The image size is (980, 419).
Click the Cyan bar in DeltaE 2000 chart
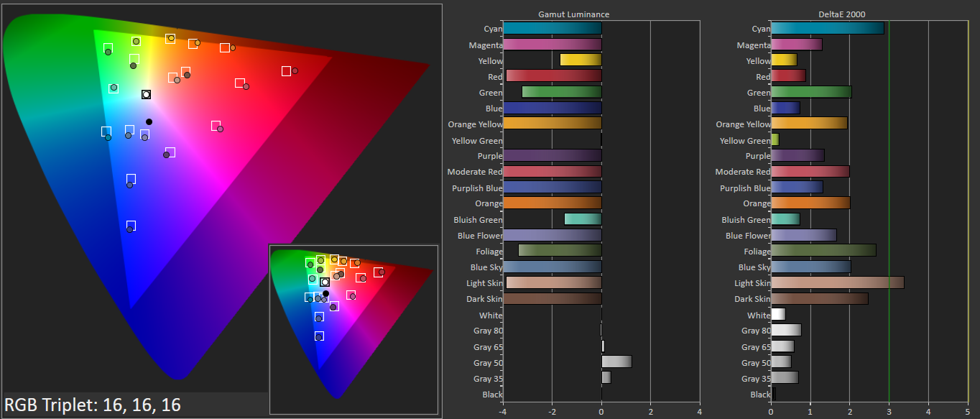click(827, 29)
